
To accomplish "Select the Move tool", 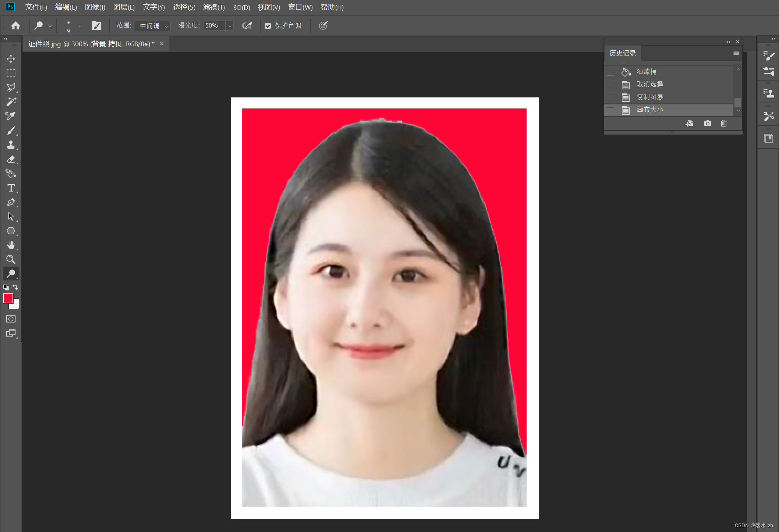I will pos(11,59).
